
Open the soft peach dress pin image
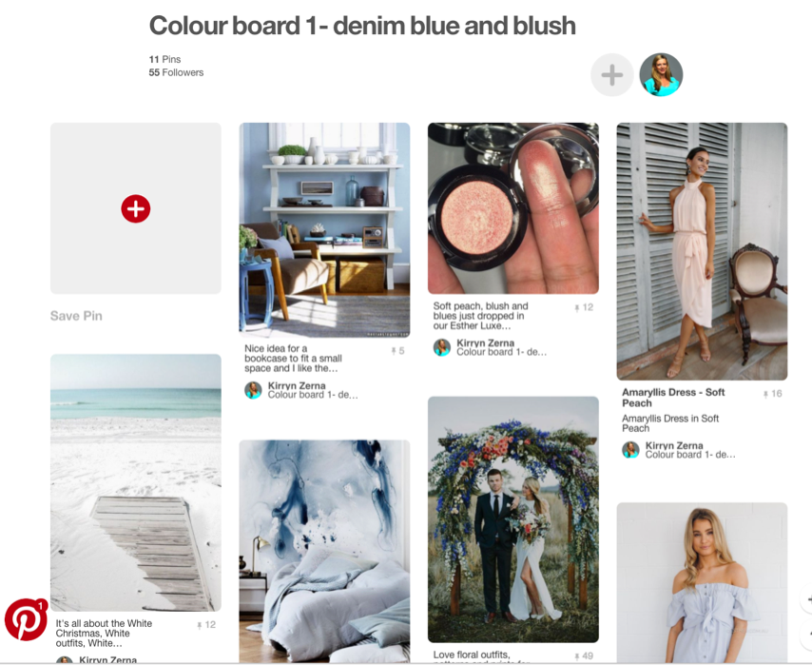pos(702,251)
